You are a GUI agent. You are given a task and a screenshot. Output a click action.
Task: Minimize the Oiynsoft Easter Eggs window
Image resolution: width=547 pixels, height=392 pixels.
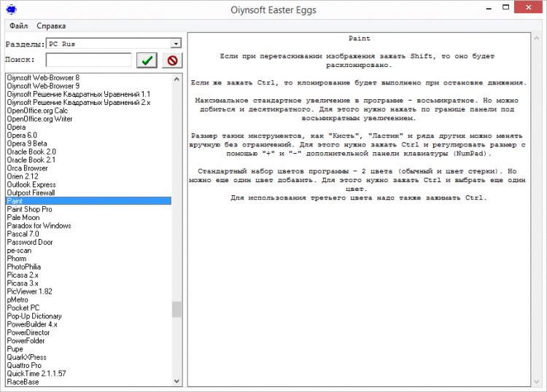(489, 8)
